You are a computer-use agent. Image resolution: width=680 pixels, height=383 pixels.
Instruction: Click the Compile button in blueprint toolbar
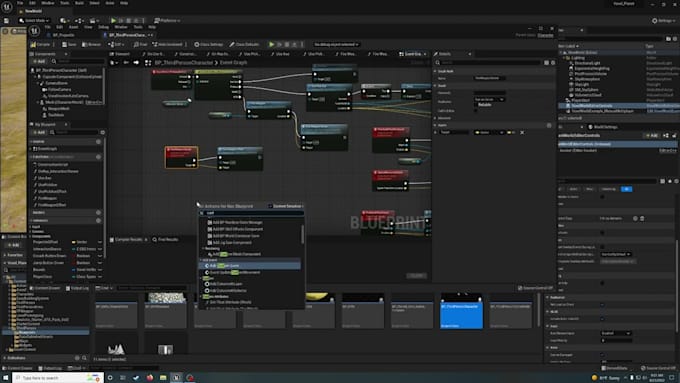tap(40, 44)
